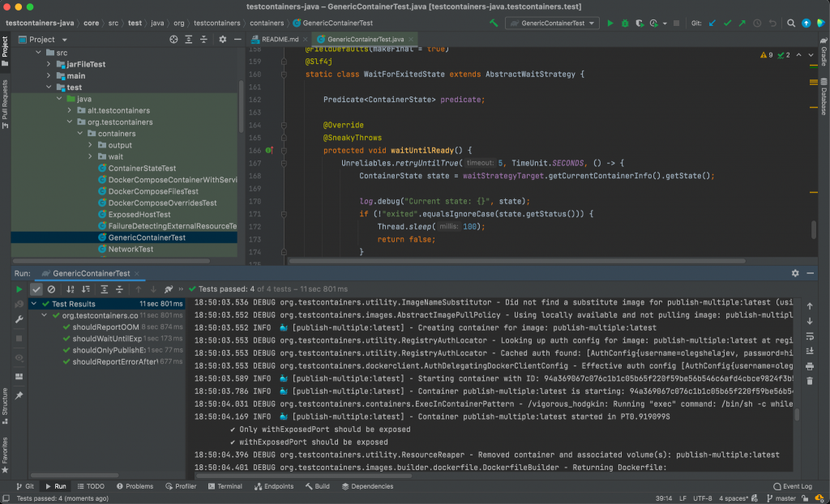The height and width of the screenshot is (504, 830).
Task: Open Search Everywhere magnifier
Action: (791, 23)
